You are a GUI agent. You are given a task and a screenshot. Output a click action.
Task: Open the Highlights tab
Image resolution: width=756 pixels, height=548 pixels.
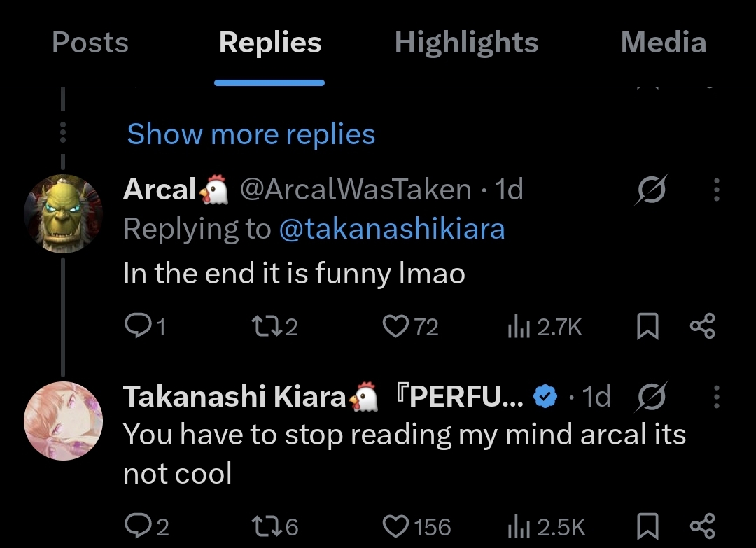click(x=466, y=43)
